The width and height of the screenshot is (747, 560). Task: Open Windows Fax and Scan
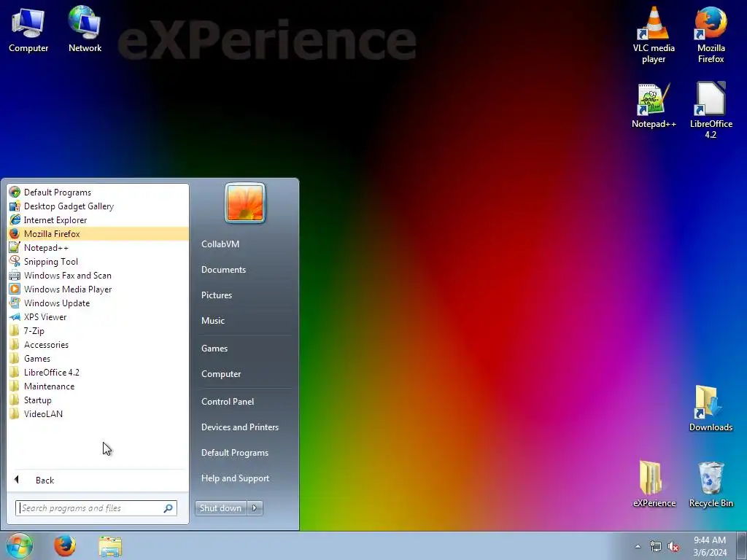coord(98,275)
